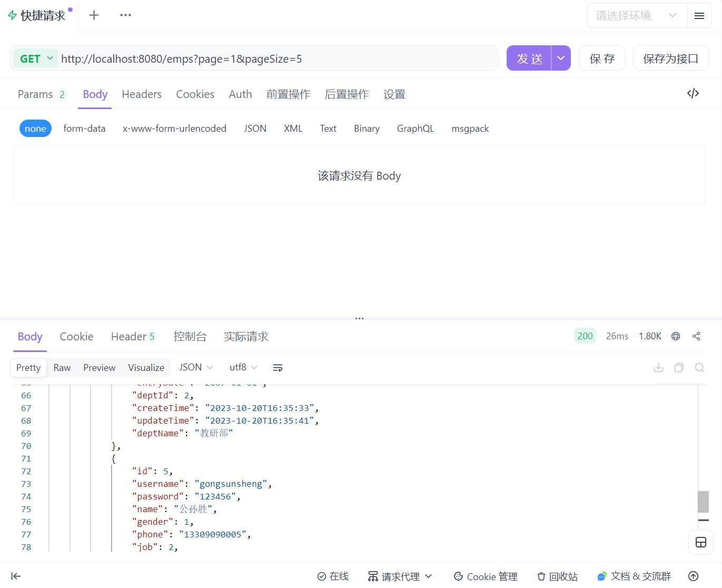Click the response panel scrollbar thumb
This screenshot has height=588, width=722.
pos(703,502)
